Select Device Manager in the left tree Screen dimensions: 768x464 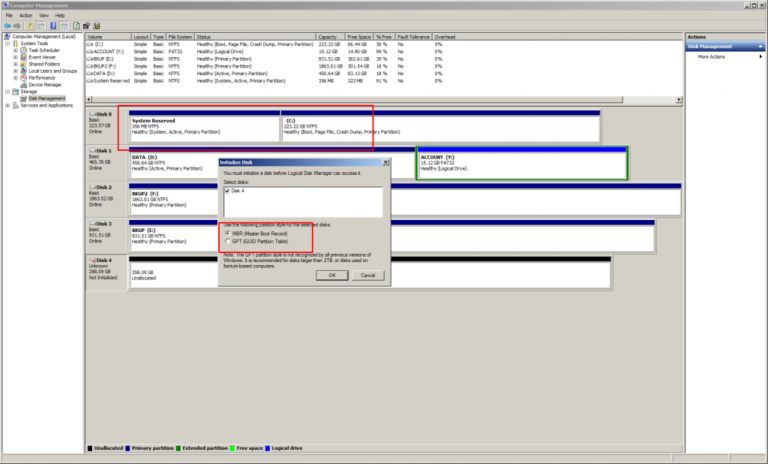coord(46,85)
